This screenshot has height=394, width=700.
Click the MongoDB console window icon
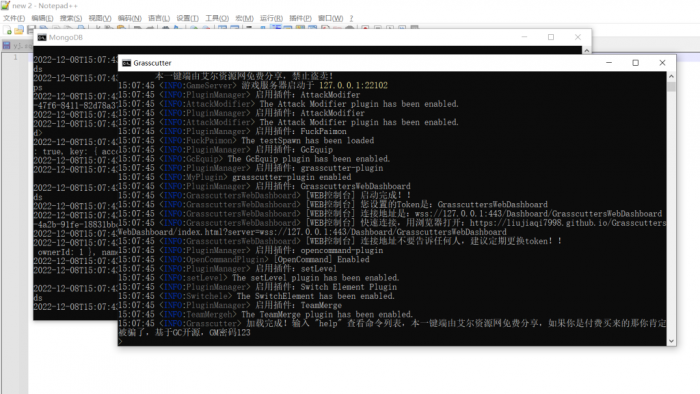point(42,37)
